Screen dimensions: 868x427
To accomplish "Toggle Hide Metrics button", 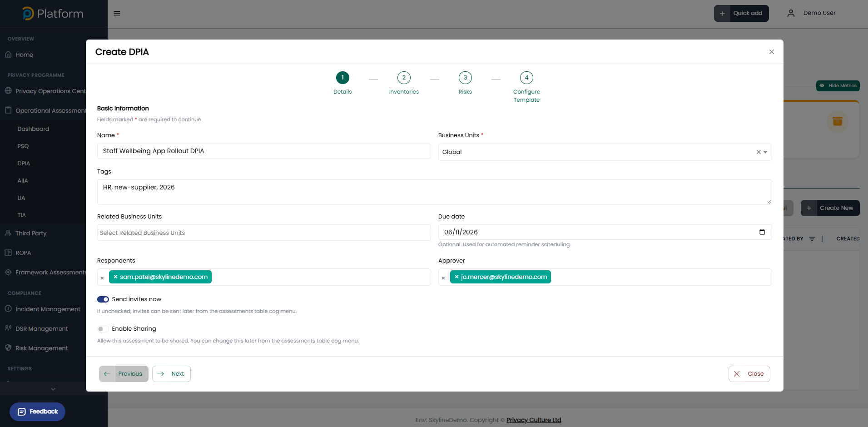I will click(838, 86).
